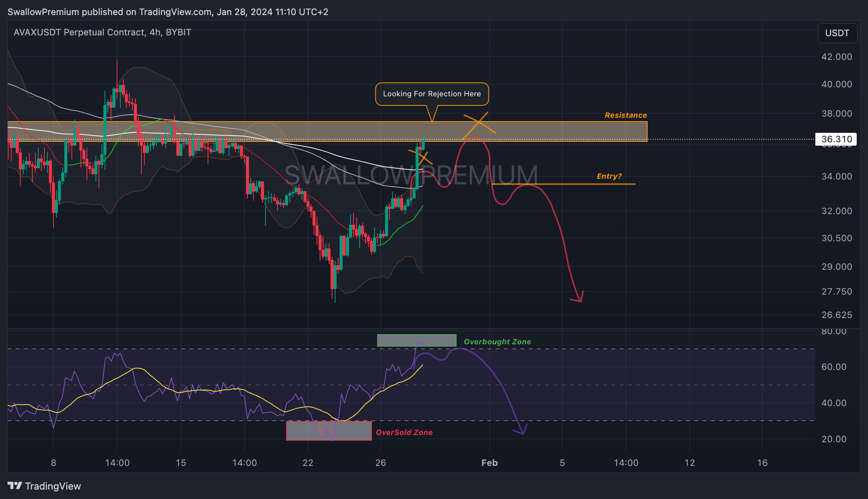Click the 36.310 current price label
The image size is (868, 499).
point(836,139)
